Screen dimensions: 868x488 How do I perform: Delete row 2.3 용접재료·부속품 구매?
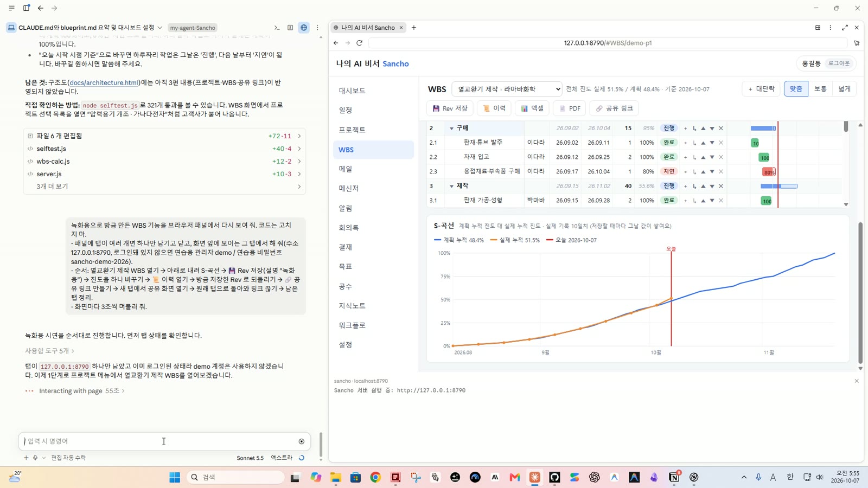point(721,171)
